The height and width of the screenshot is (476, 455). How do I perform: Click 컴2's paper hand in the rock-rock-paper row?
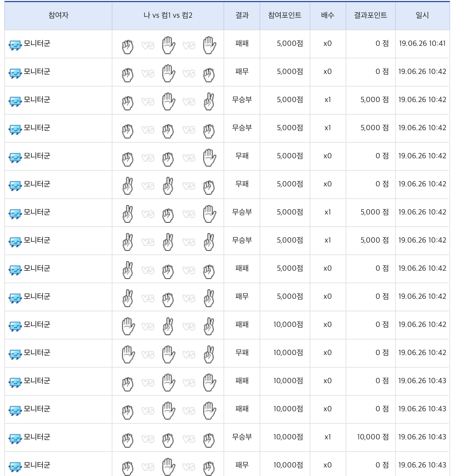209,157
